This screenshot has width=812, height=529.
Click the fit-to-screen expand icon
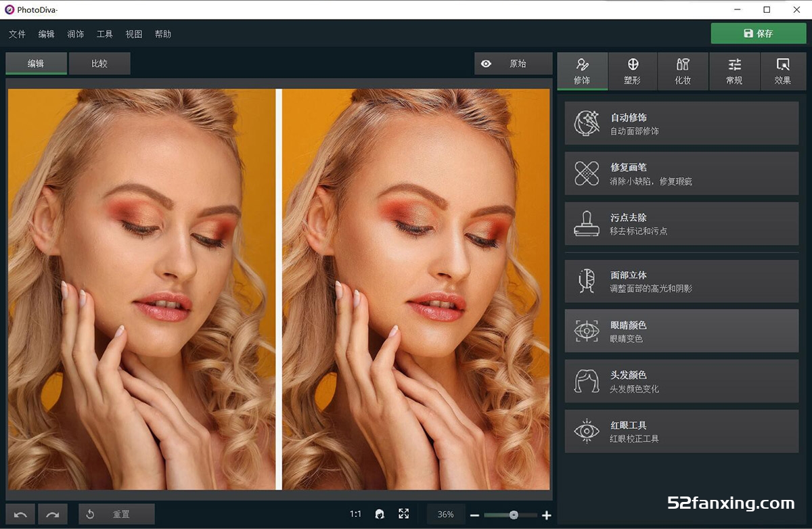(404, 514)
